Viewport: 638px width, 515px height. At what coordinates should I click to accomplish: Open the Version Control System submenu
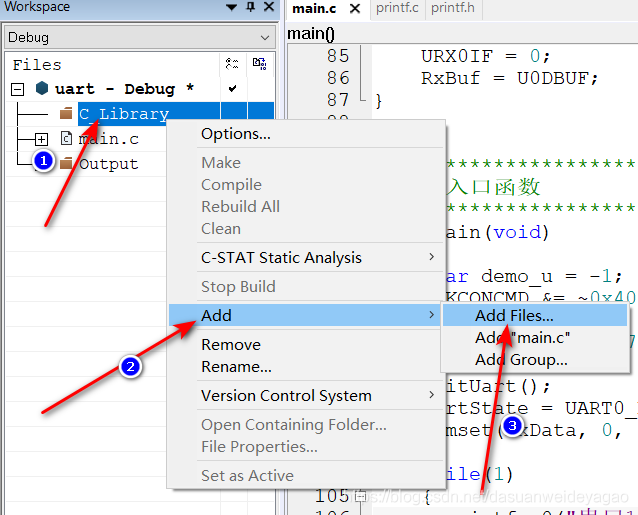pos(306,395)
